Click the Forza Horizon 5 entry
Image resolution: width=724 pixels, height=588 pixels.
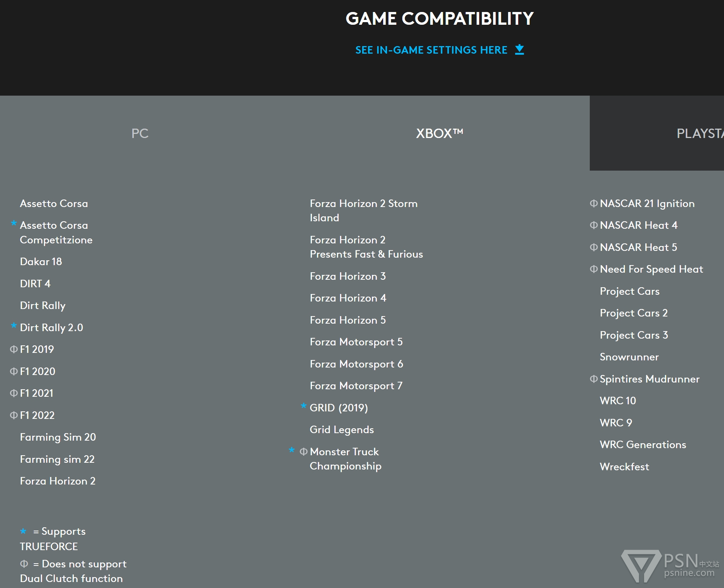348,320
